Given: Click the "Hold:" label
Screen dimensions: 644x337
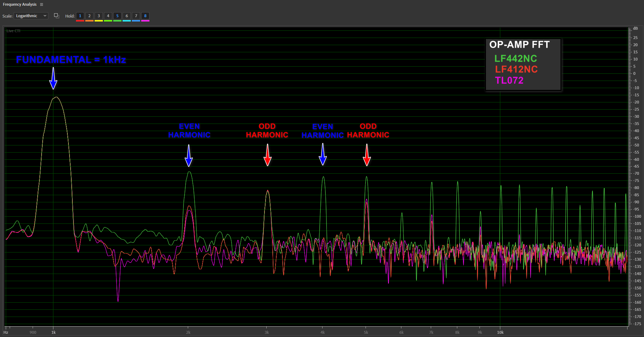Looking at the screenshot, I should point(70,16).
